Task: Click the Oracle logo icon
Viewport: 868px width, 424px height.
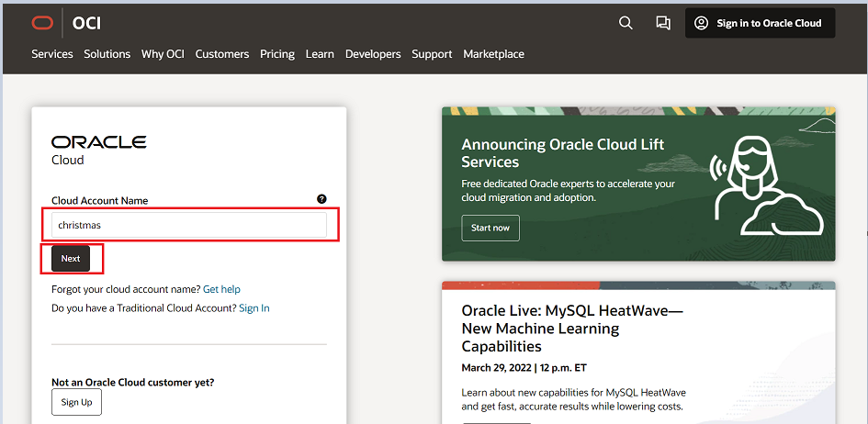Action: coord(42,23)
